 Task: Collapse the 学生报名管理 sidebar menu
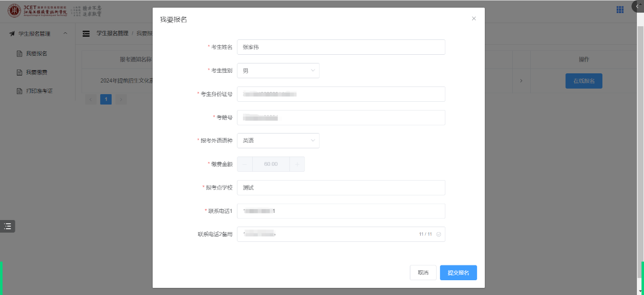coord(66,34)
